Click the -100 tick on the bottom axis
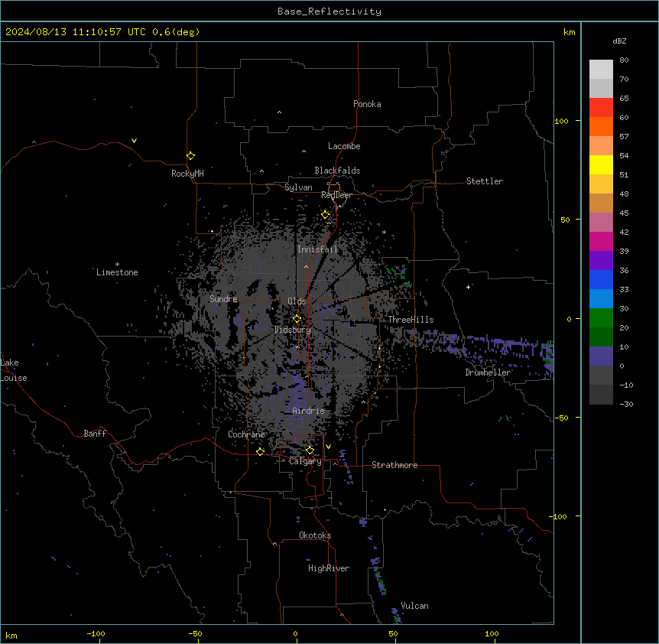This screenshot has width=659, height=644. 96,633
